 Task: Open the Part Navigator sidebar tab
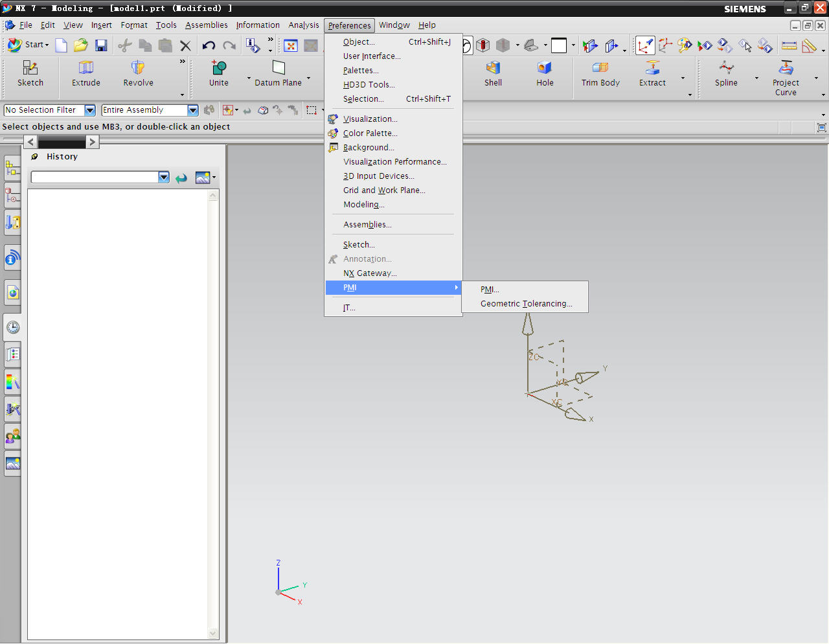pyautogui.click(x=12, y=195)
